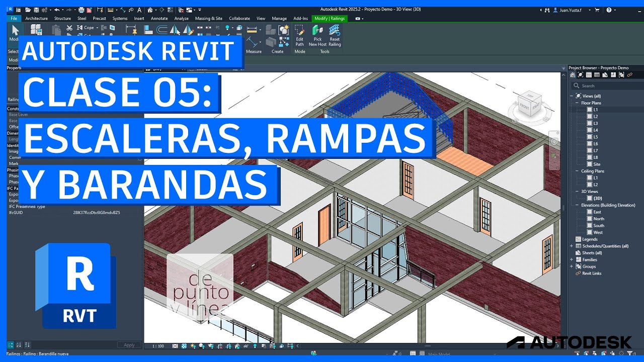Open a project with the Open folder icon
The image size is (644, 362).
(x=28, y=10)
